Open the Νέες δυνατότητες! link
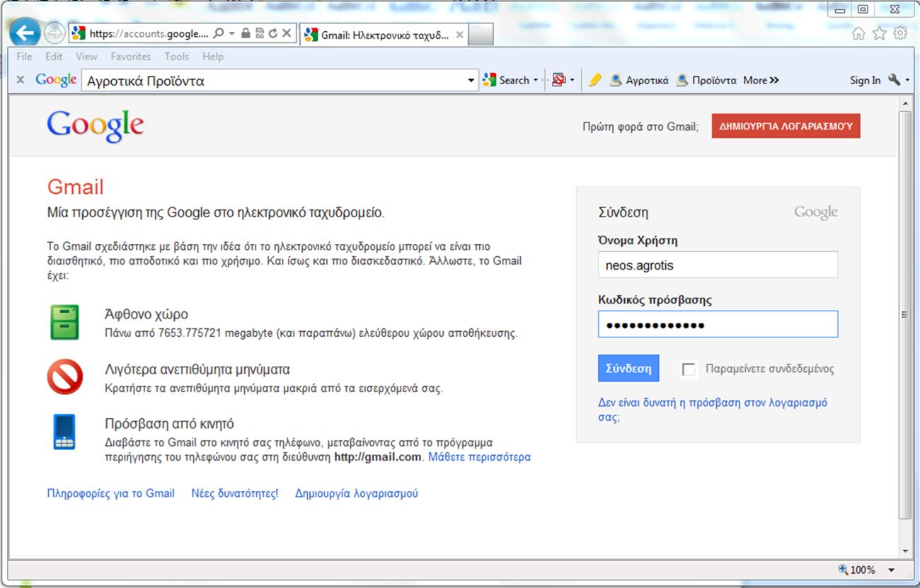The height and width of the screenshot is (588, 920). (235, 493)
